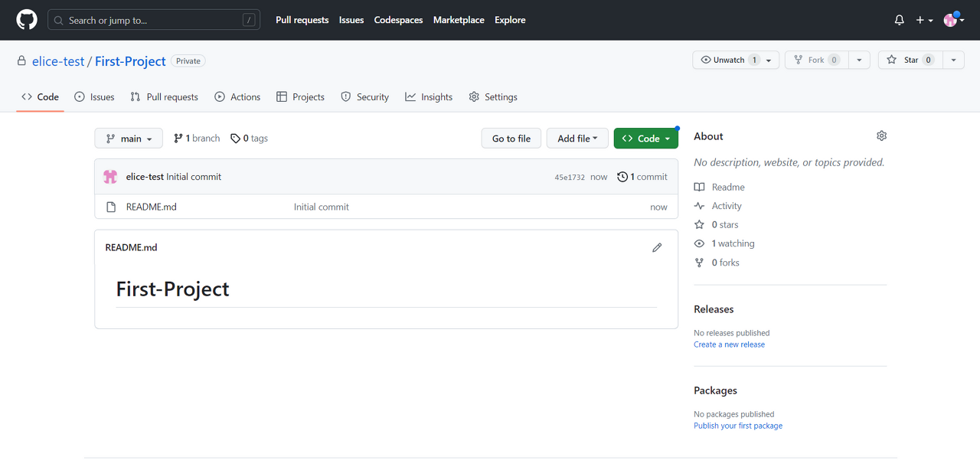Click the README.md file icon

(110, 207)
